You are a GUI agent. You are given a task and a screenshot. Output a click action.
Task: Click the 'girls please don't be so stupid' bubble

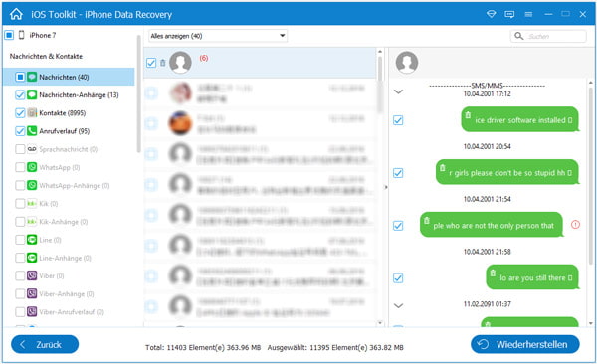click(x=507, y=172)
